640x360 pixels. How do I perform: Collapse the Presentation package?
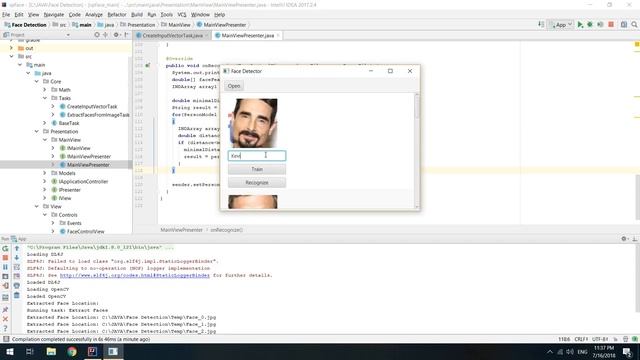coord(37,131)
